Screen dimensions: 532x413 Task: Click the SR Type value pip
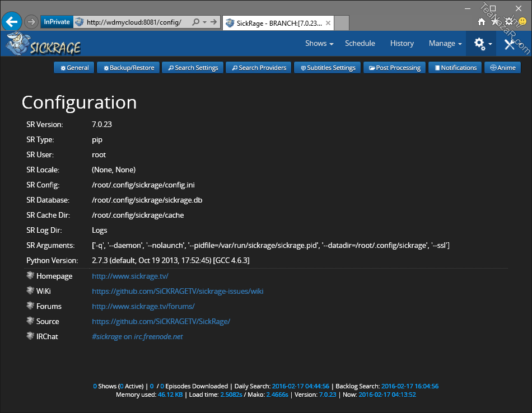(x=97, y=140)
